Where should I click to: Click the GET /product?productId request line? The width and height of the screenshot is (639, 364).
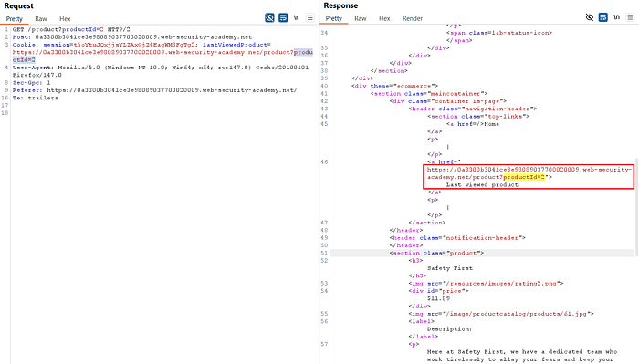coord(71,29)
